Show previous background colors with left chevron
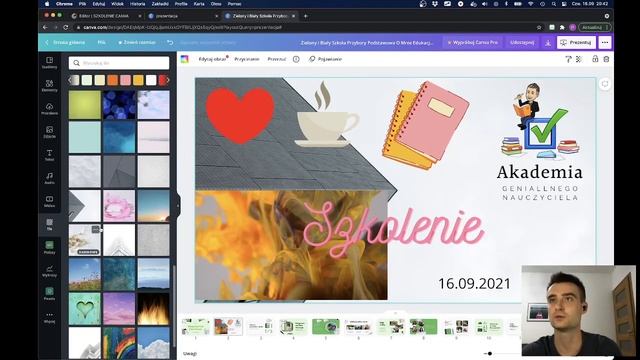 (71, 80)
